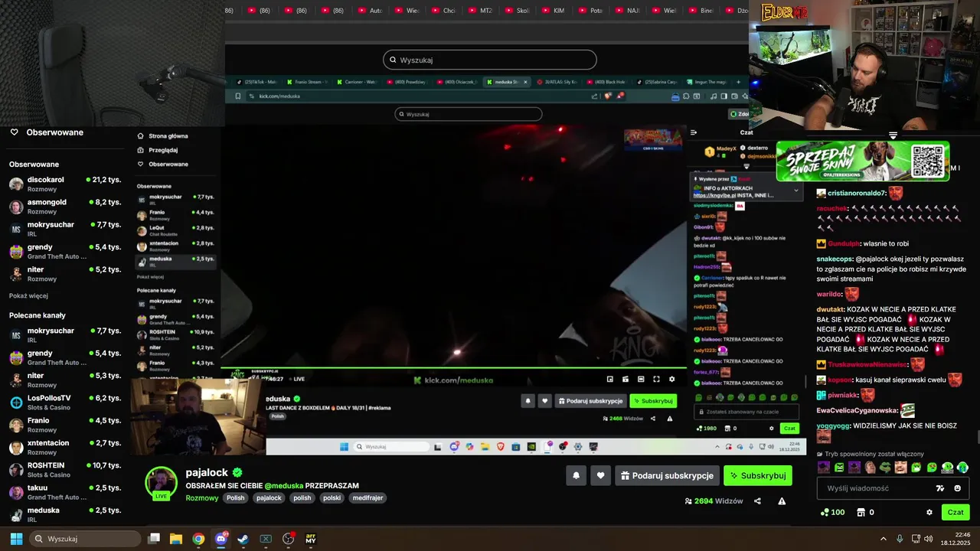The width and height of the screenshot is (980, 551).
Task: Click Windows taskbar Wyszukaj search box
Action: (x=86, y=539)
